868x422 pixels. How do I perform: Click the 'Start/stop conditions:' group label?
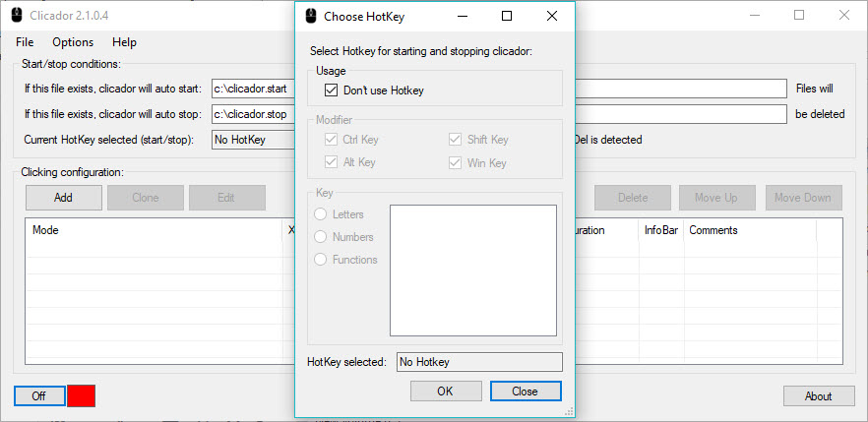point(71,64)
